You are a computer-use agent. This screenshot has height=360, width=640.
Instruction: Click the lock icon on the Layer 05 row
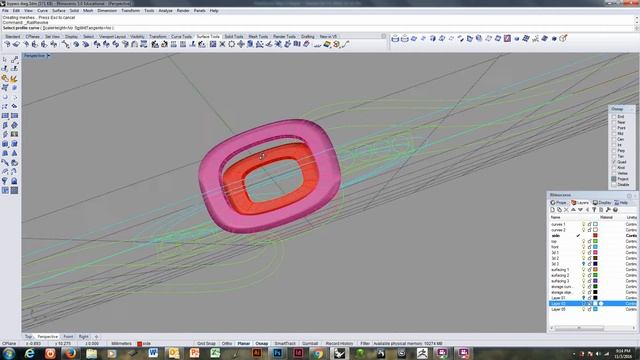(589, 309)
